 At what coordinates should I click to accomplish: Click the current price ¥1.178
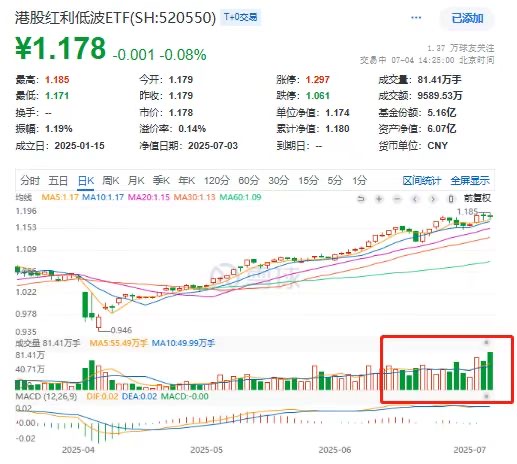60,49
